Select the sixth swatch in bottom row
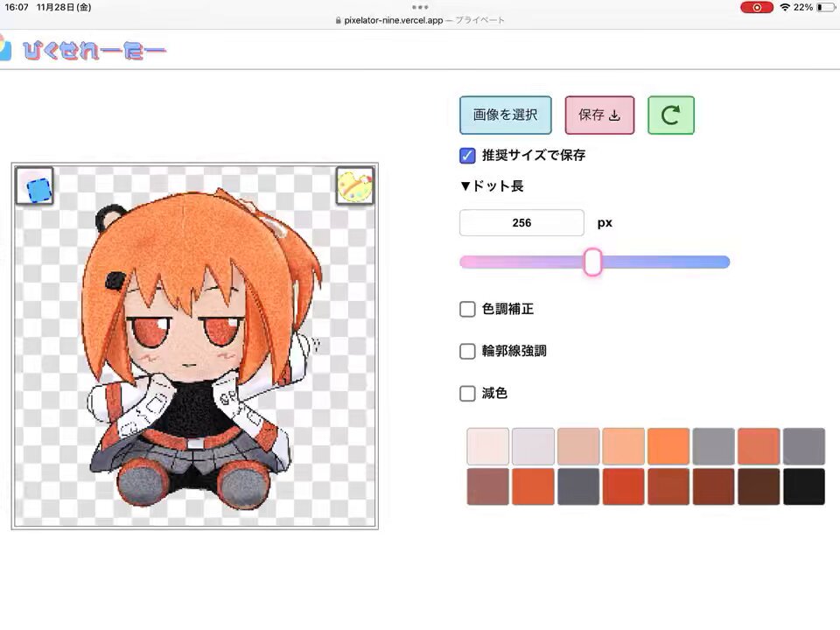Screen dimensions: 840x630 [714, 486]
